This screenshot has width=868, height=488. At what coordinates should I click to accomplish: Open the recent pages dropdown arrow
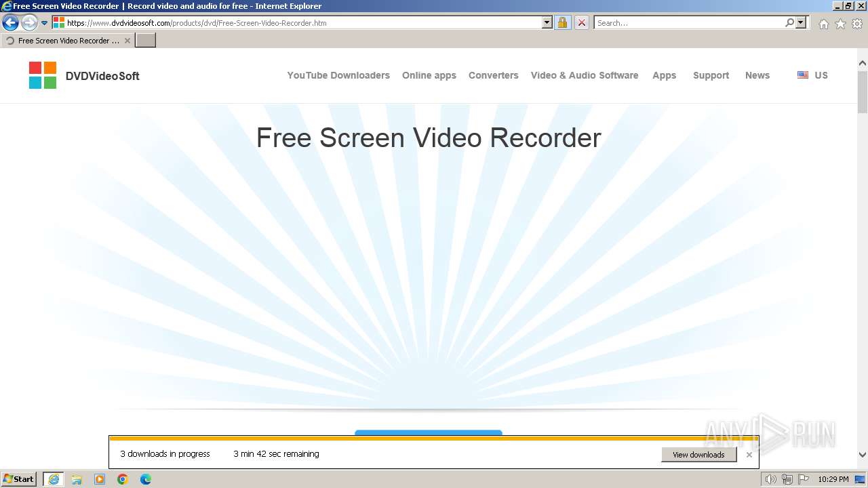point(44,23)
